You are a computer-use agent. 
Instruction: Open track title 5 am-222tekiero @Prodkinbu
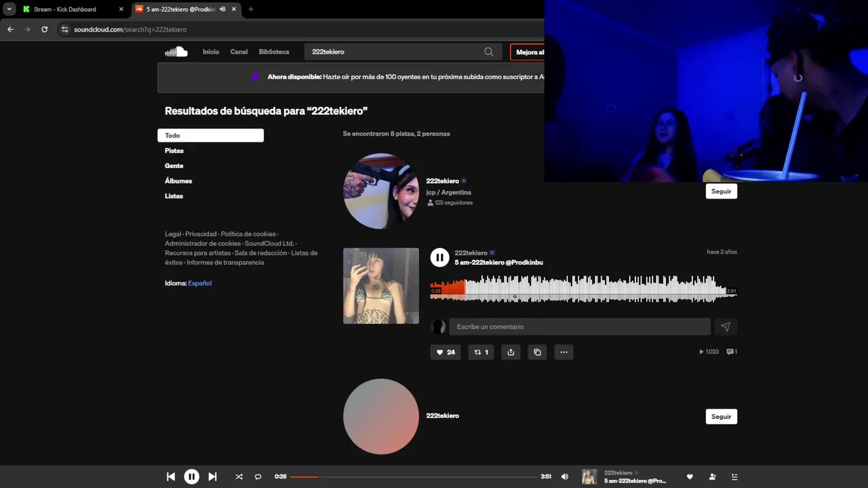click(498, 262)
